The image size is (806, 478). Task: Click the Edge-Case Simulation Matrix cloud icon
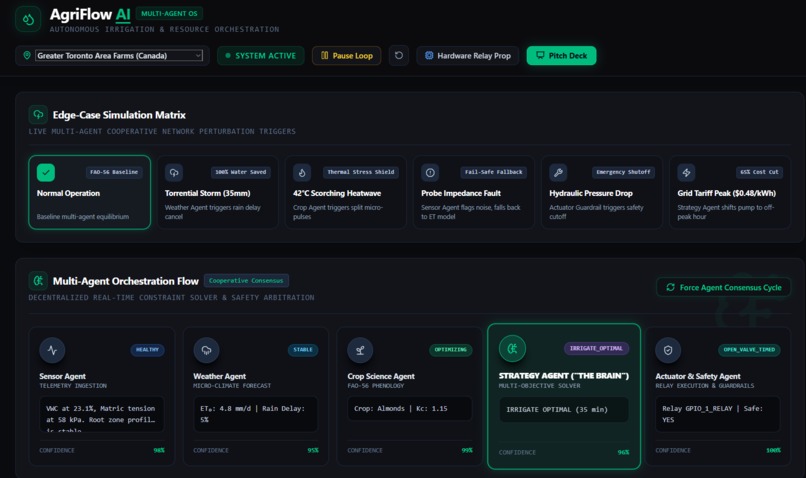[x=39, y=115]
